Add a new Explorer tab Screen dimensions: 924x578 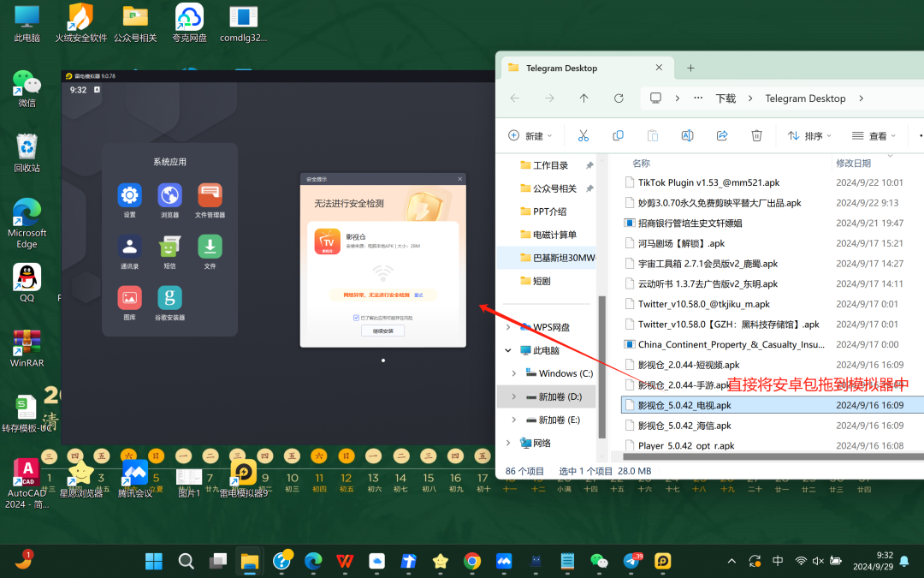690,68
